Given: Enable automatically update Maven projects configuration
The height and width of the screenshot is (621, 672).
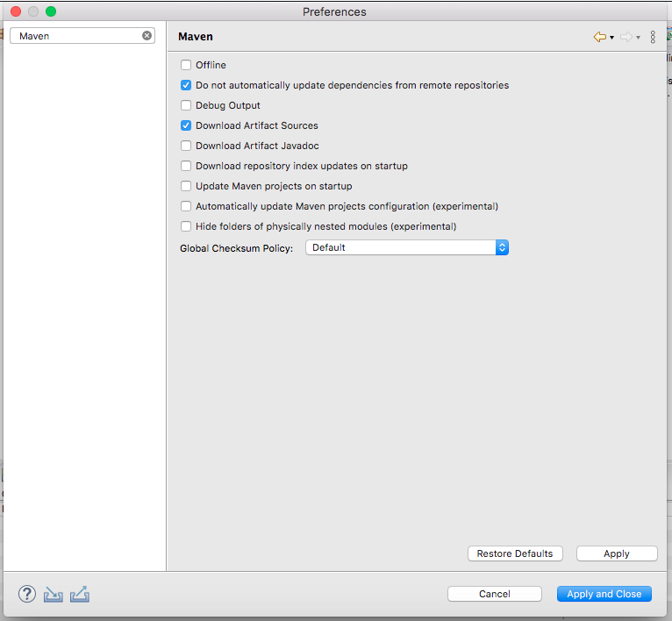Looking at the screenshot, I should pyautogui.click(x=186, y=206).
